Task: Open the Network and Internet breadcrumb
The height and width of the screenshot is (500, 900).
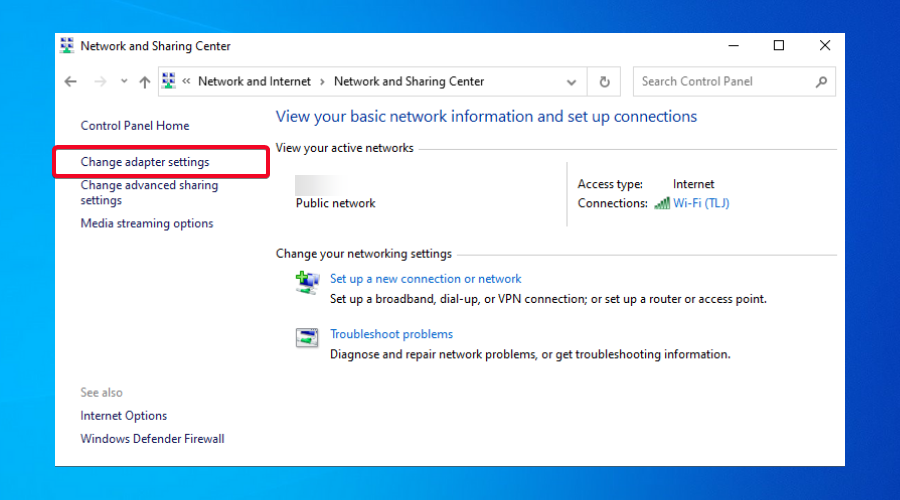Action: click(x=254, y=82)
